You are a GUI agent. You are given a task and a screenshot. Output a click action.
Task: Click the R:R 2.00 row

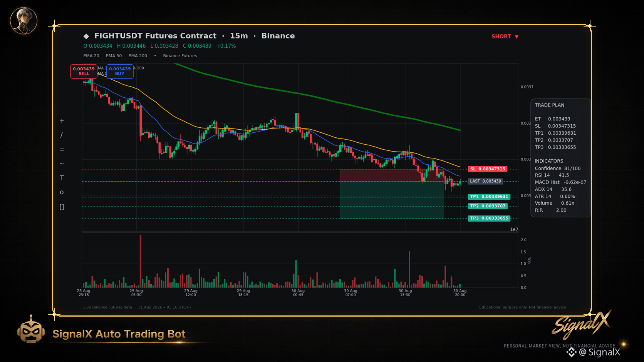click(x=551, y=210)
